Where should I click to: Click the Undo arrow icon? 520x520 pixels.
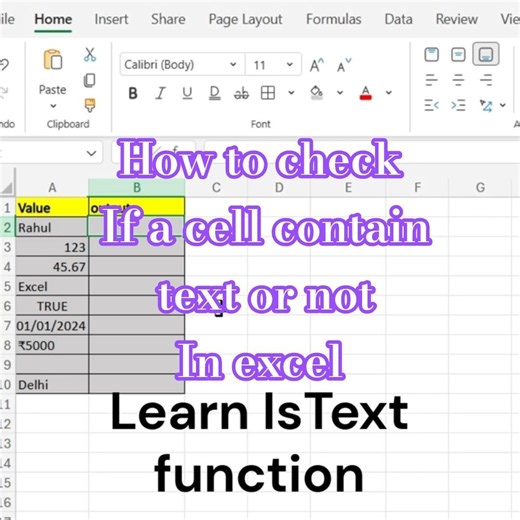pyautogui.click(x=5, y=64)
